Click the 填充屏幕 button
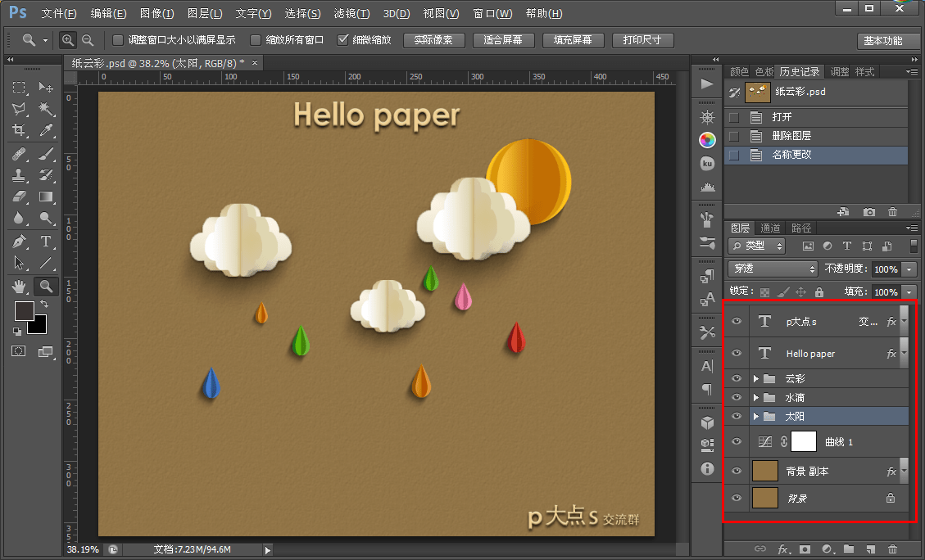The width and height of the screenshot is (925, 560). click(573, 40)
